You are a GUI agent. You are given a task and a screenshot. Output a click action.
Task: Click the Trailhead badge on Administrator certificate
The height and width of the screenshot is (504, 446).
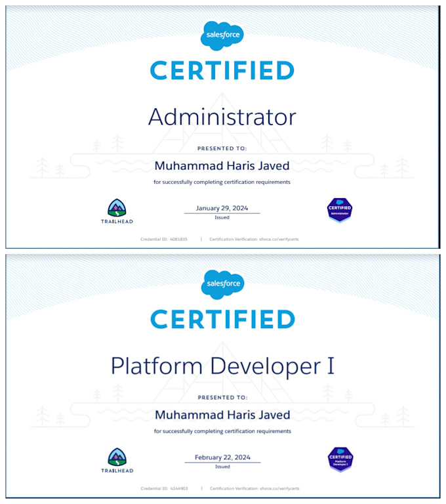(117, 211)
